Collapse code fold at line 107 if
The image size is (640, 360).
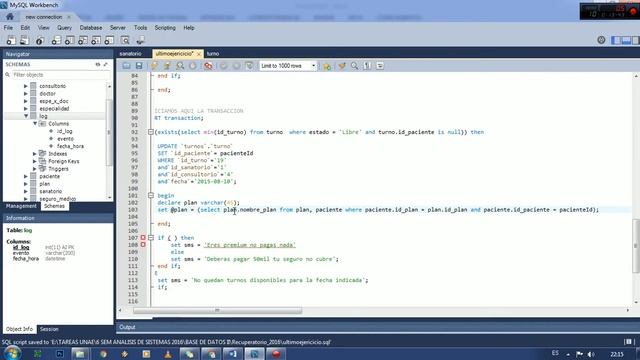151,238
